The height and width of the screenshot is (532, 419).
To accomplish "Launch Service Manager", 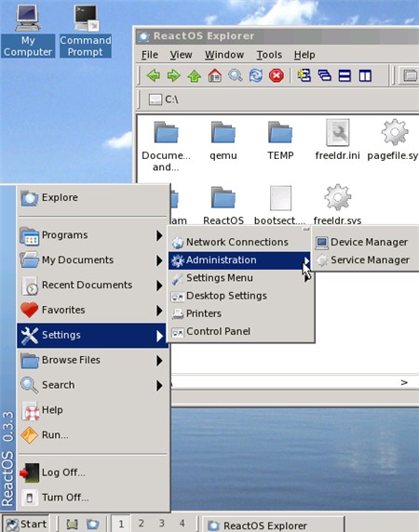I will pos(366,260).
